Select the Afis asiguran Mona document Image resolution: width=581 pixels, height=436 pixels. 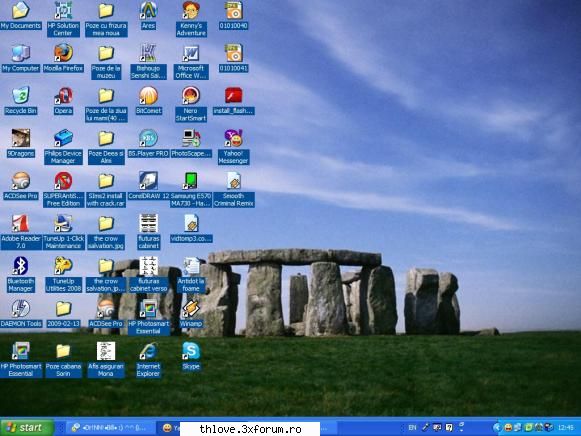106,359
